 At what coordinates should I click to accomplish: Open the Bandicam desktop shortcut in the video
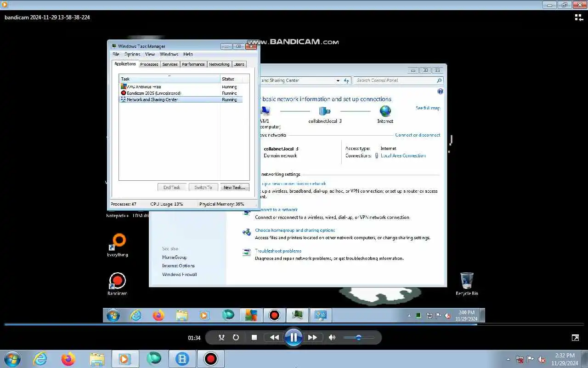tap(117, 284)
